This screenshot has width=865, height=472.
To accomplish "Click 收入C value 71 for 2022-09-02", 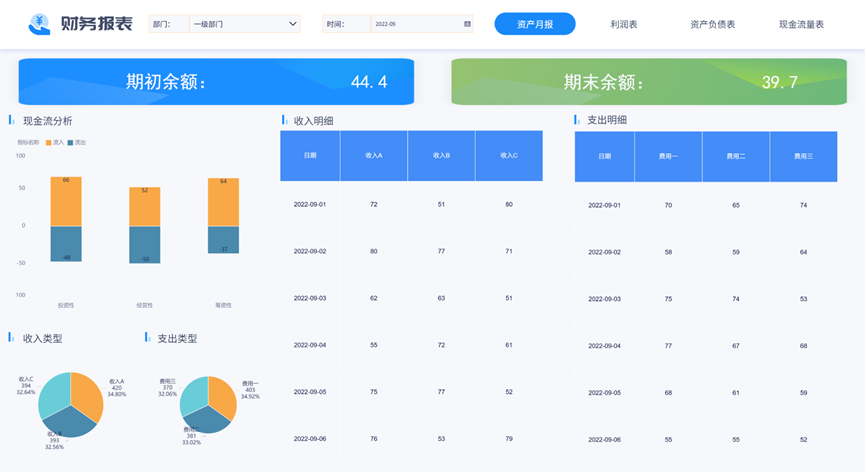I will (x=509, y=251).
